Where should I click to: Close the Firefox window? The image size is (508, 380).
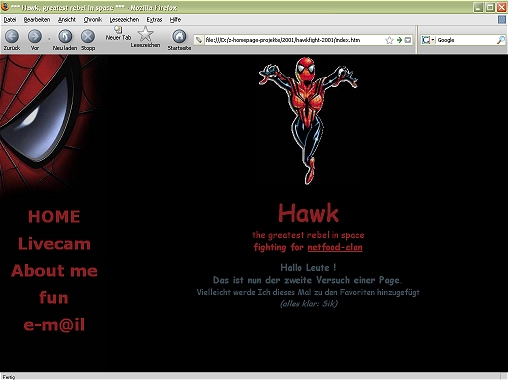[502, 7]
